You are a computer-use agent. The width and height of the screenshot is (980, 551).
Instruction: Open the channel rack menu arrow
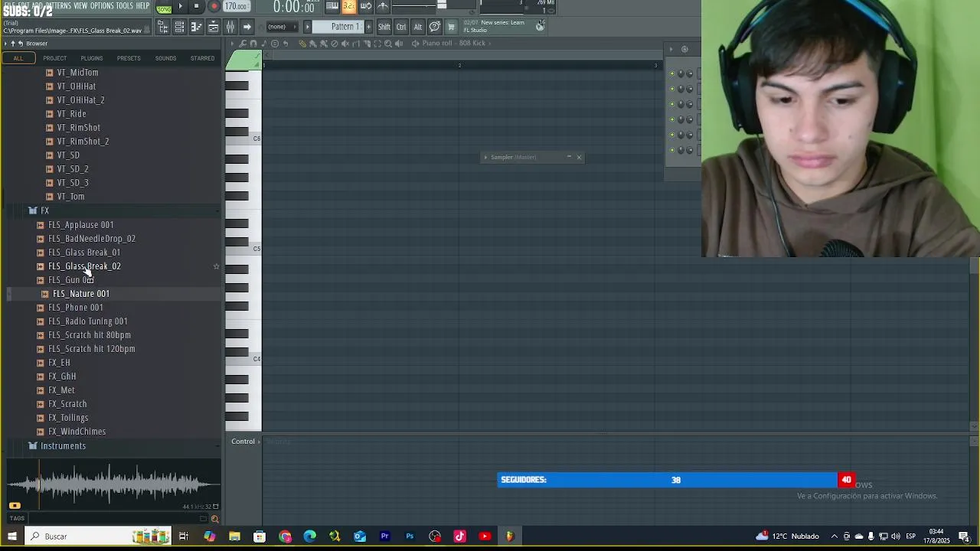671,49
